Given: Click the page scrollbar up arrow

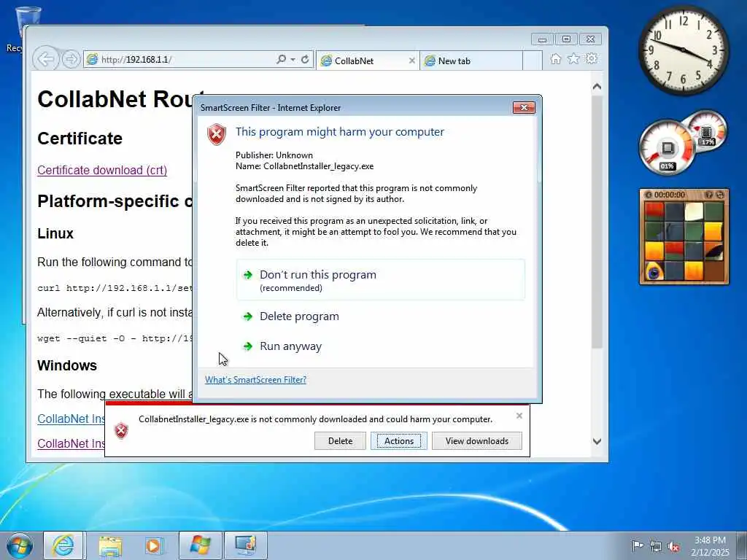Looking at the screenshot, I should click(x=597, y=87).
